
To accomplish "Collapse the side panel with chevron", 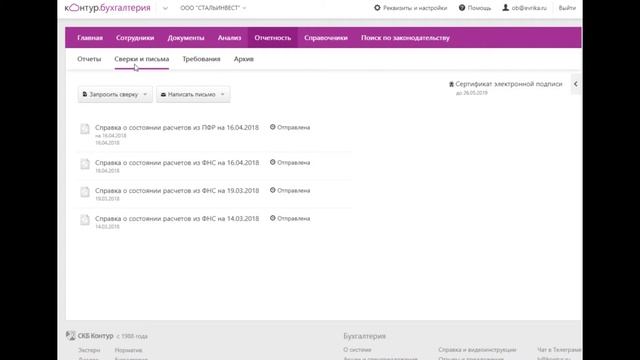I will coord(576,84).
